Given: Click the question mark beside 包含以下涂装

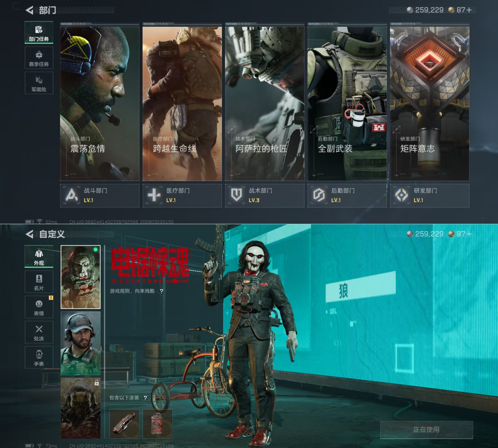Looking at the screenshot, I should (145, 398).
